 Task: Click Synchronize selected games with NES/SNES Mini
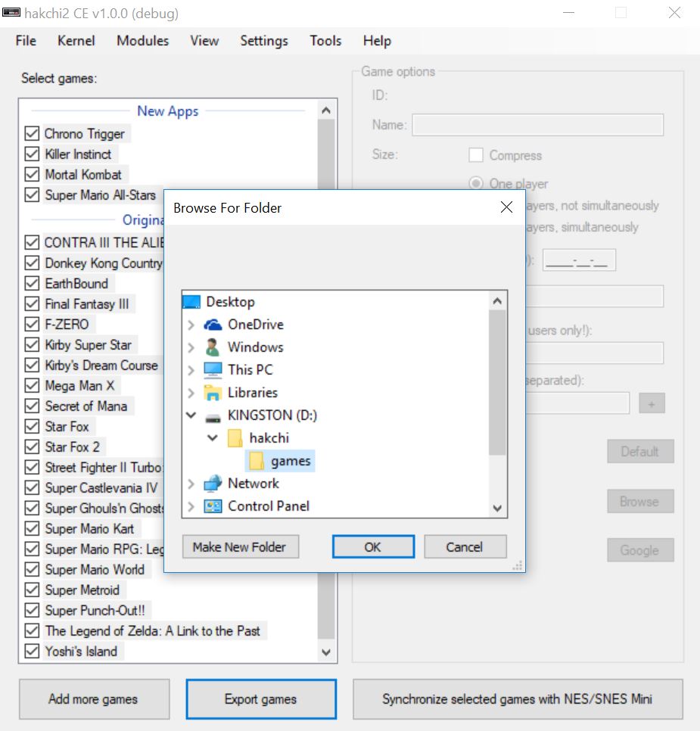[x=518, y=699]
